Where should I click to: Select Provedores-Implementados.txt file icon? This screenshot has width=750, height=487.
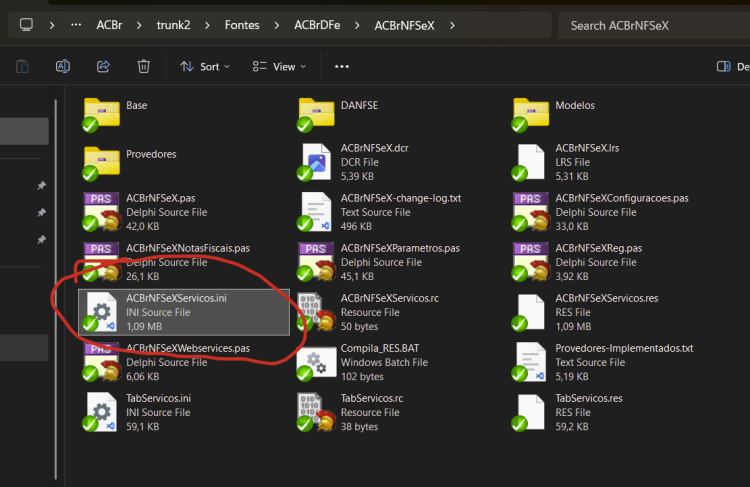(x=529, y=362)
